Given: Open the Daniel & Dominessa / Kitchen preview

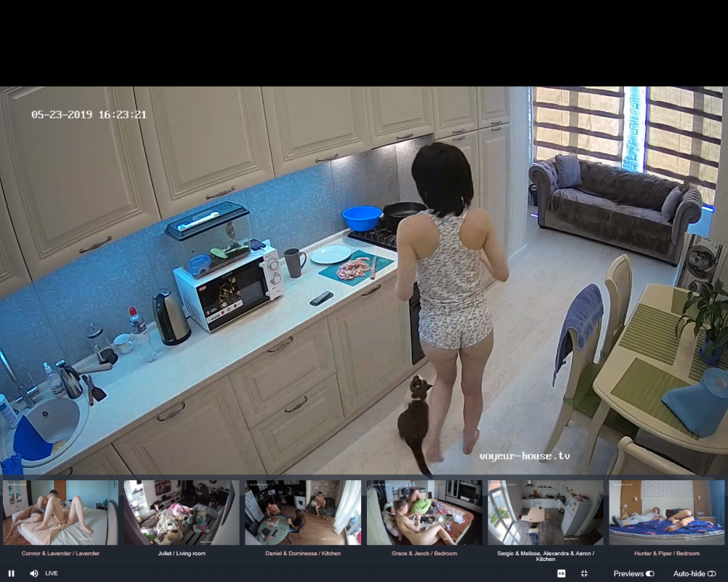Looking at the screenshot, I should (x=303, y=511).
